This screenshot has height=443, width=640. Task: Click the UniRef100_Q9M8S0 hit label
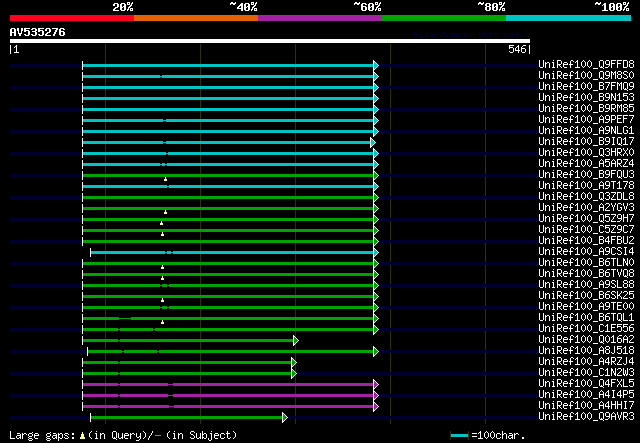coord(586,76)
